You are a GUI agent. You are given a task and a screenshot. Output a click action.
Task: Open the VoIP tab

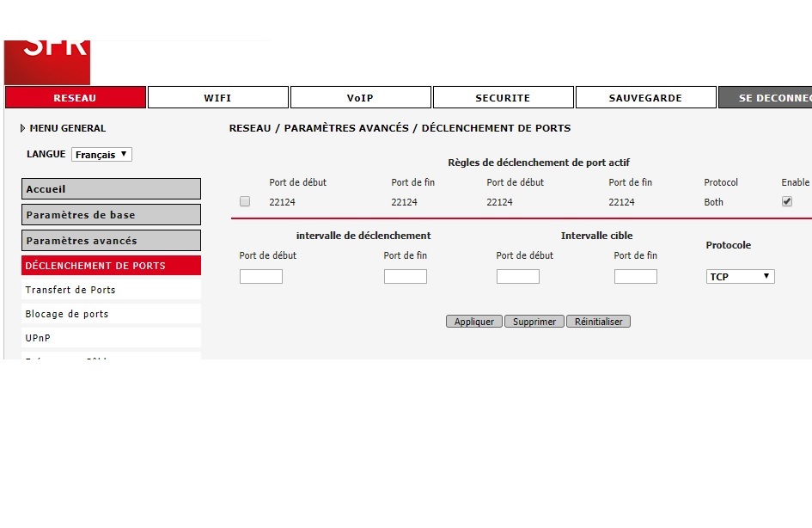[x=360, y=98]
